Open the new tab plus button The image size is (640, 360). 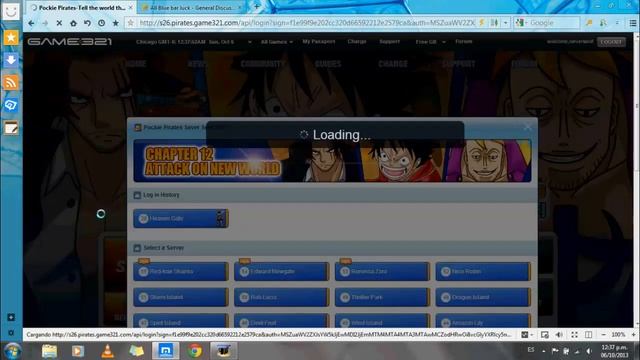(x=256, y=7)
